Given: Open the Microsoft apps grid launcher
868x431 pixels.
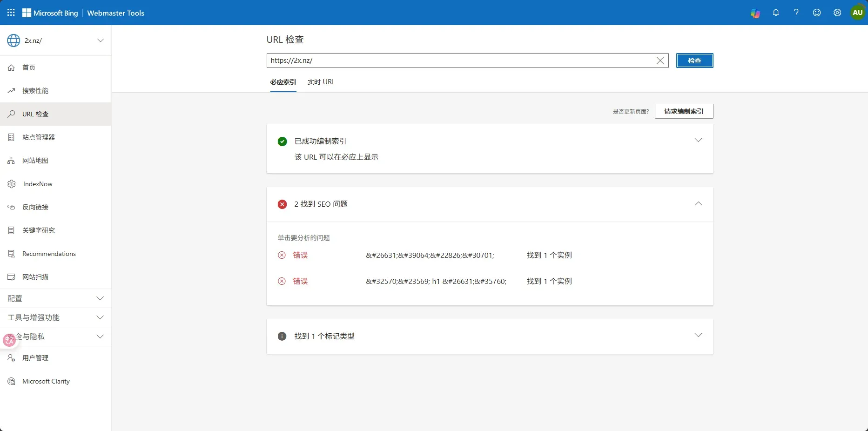Looking at the screenshot, I should pos(11,13).
